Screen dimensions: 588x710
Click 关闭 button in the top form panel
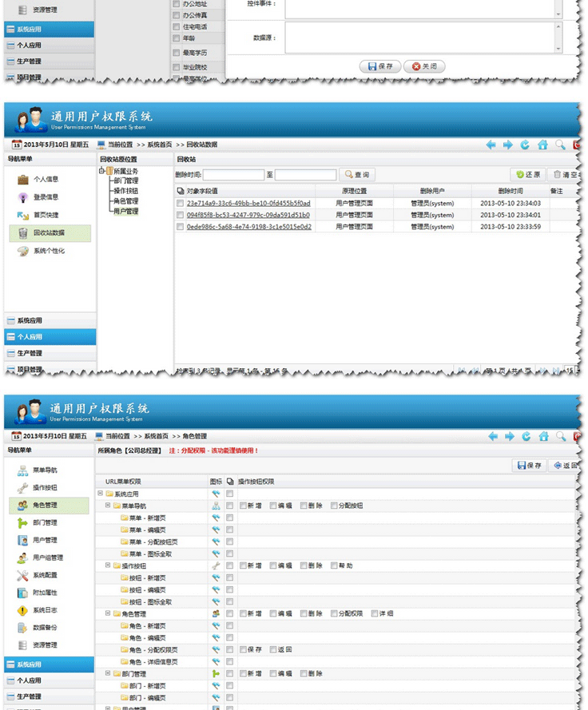tap(424, 66)
